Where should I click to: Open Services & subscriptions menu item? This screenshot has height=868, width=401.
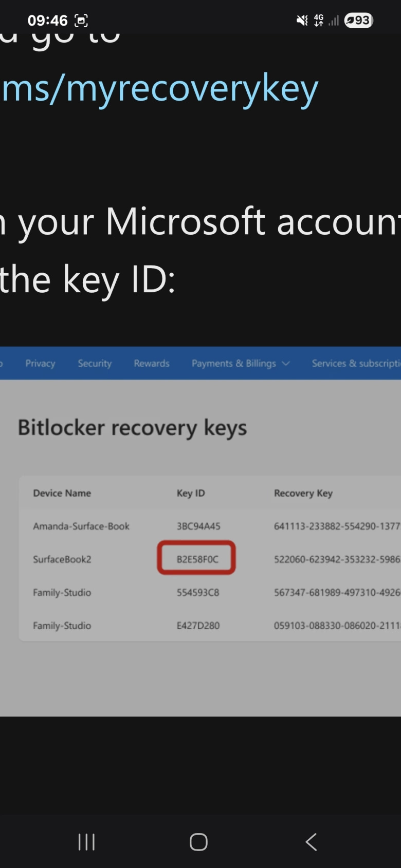click(x=355, y=364)
